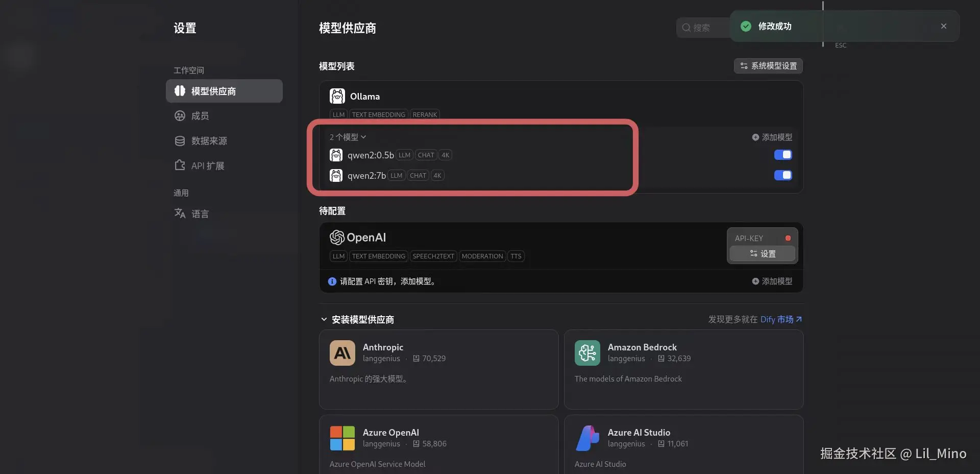Image resolution: width=980 pixels, height=474 pixels.
Task: Click the Amazon Bedrock logo
Action: coord(587,353)
